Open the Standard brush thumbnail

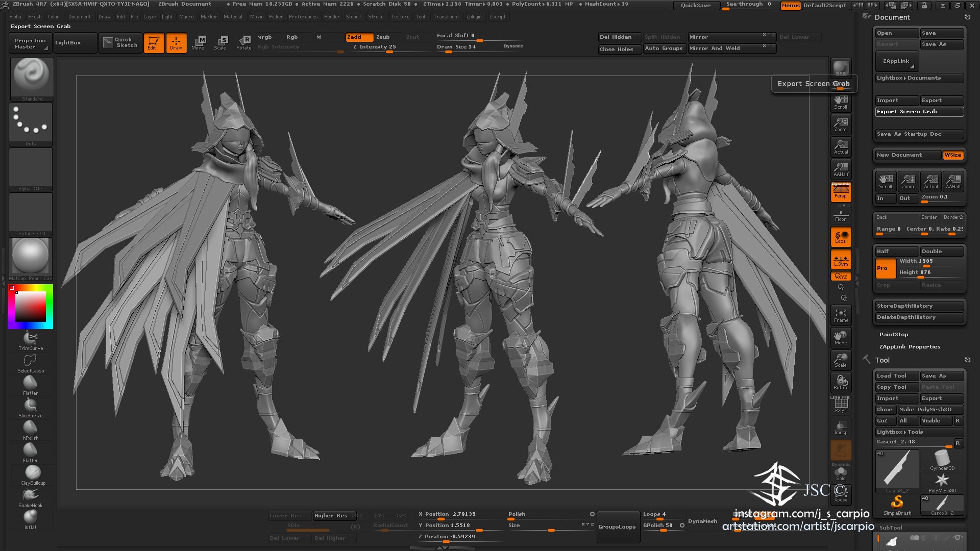tap(32, 80)
